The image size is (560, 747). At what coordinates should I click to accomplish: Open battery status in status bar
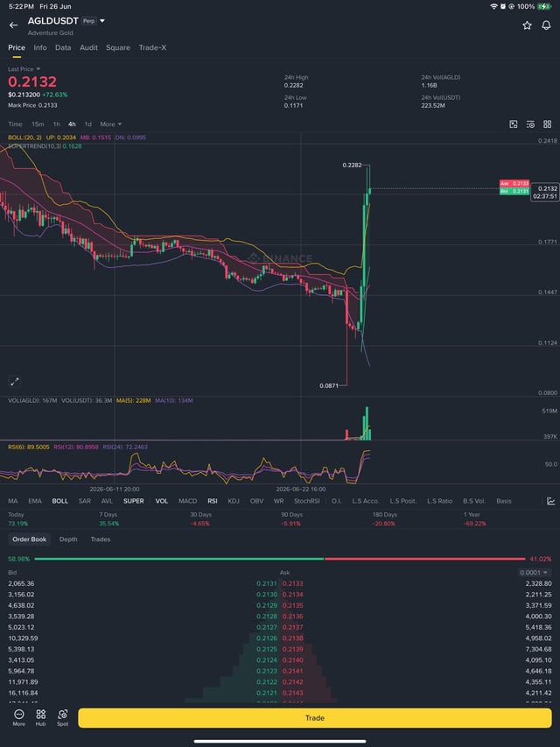(543, 7)
